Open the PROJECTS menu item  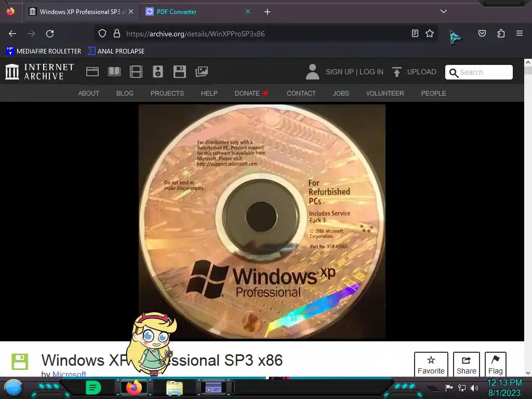point(167,94)
